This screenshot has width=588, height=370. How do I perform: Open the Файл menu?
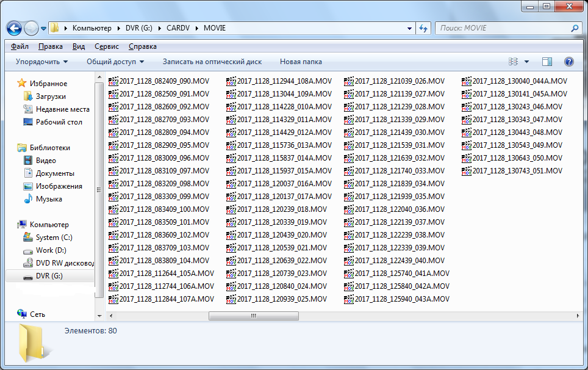click(20, 46)
